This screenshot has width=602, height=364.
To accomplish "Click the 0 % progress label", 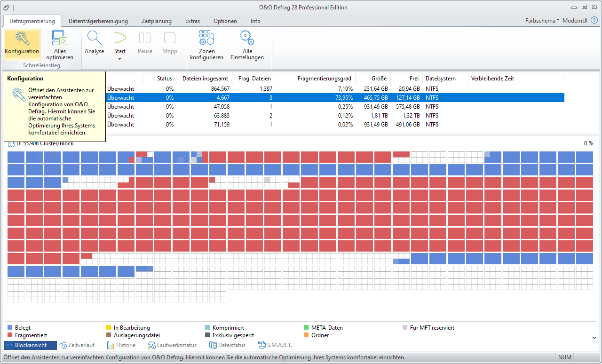I will [588, 143].
